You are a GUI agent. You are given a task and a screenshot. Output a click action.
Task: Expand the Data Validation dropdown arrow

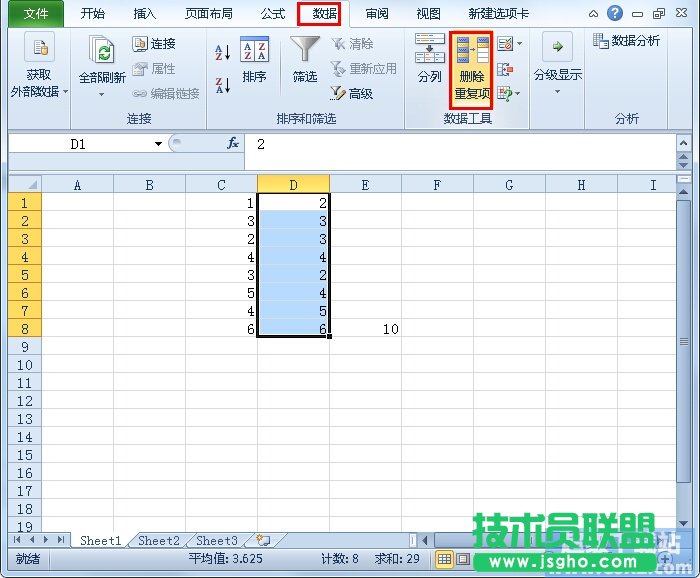520,44
